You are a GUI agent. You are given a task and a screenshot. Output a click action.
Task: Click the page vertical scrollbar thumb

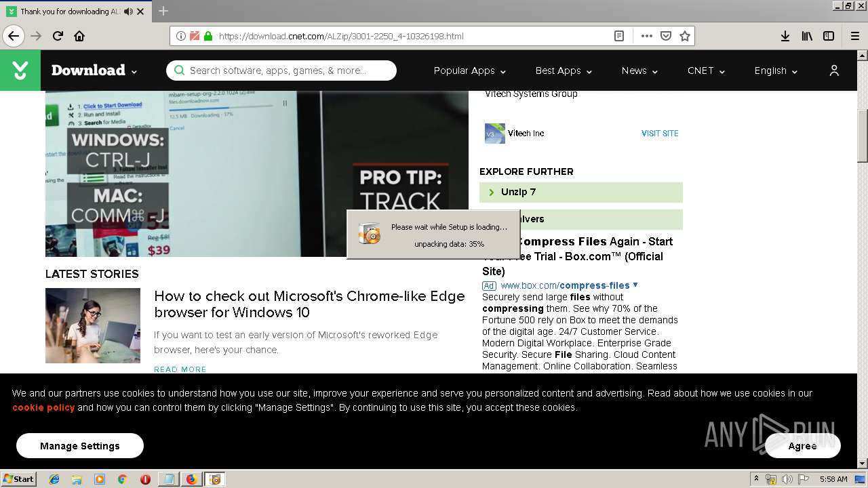tap(862, 136)
